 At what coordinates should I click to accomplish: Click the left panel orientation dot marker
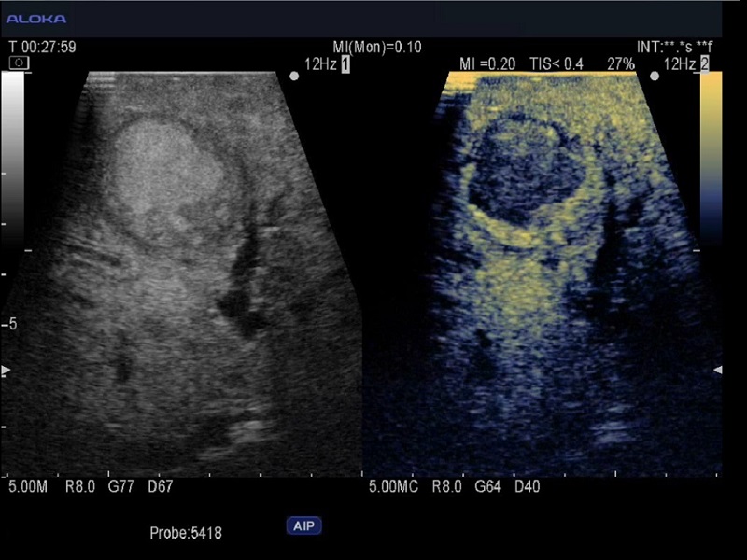(294, 77)
